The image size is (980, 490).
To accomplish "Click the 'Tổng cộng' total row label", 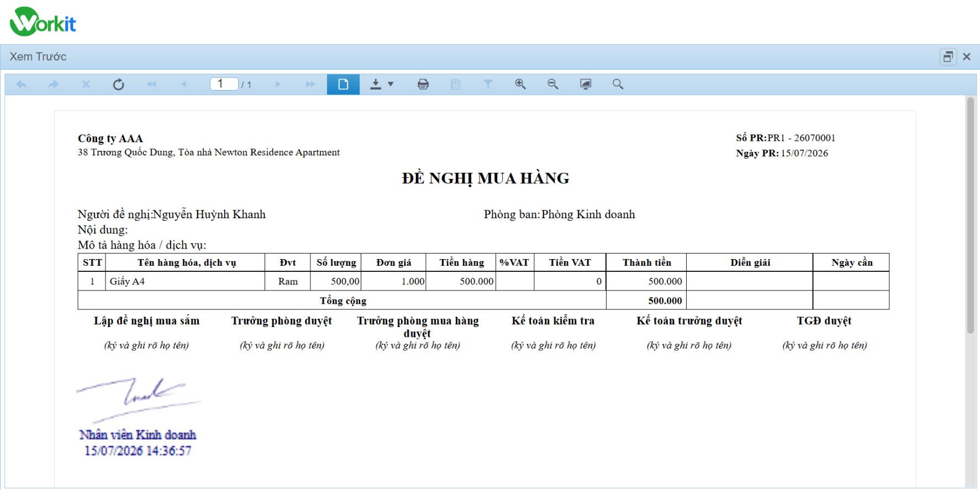I will pos(343,301).
